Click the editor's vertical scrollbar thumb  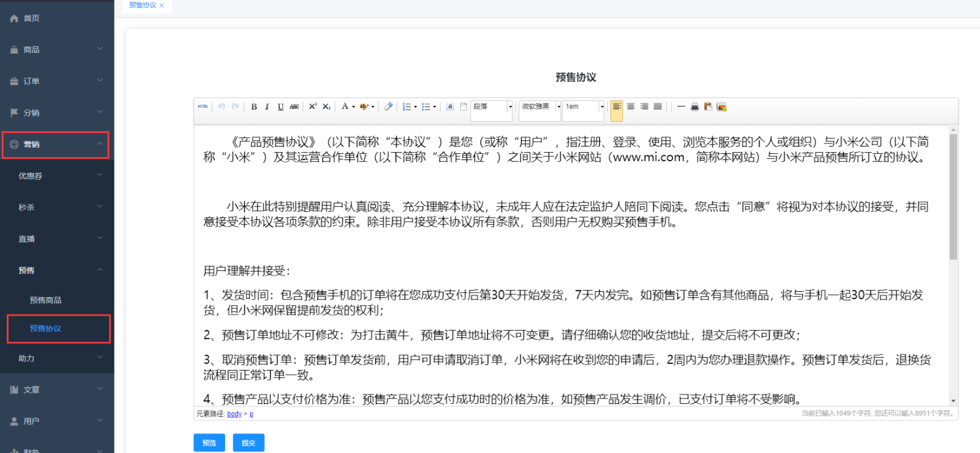[x=953, y=197]
